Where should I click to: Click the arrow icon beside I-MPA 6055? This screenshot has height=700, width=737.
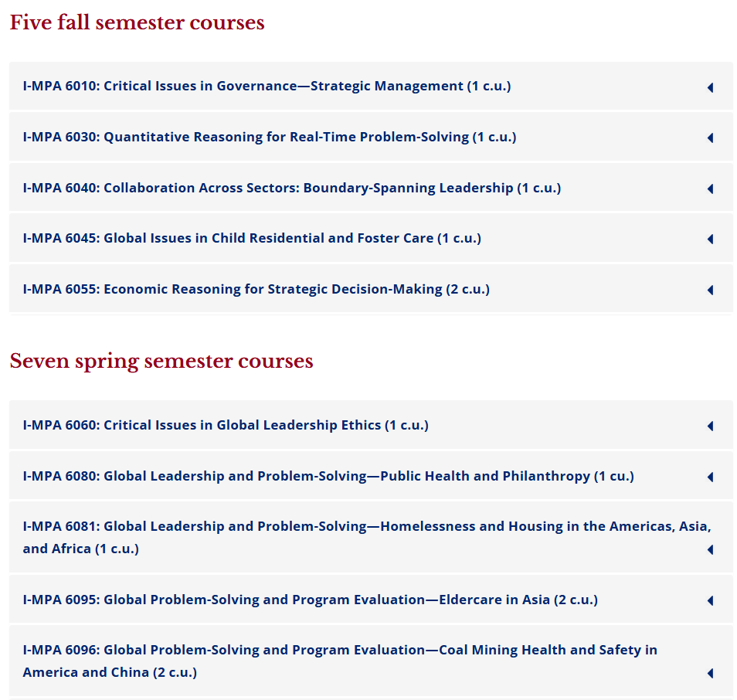click(710, 290)
